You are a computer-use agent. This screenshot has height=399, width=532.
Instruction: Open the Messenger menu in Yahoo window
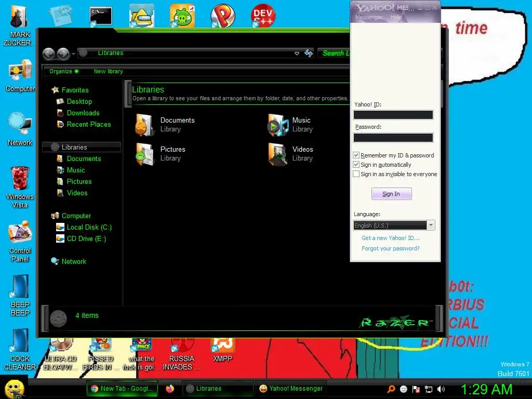(368, 17)
